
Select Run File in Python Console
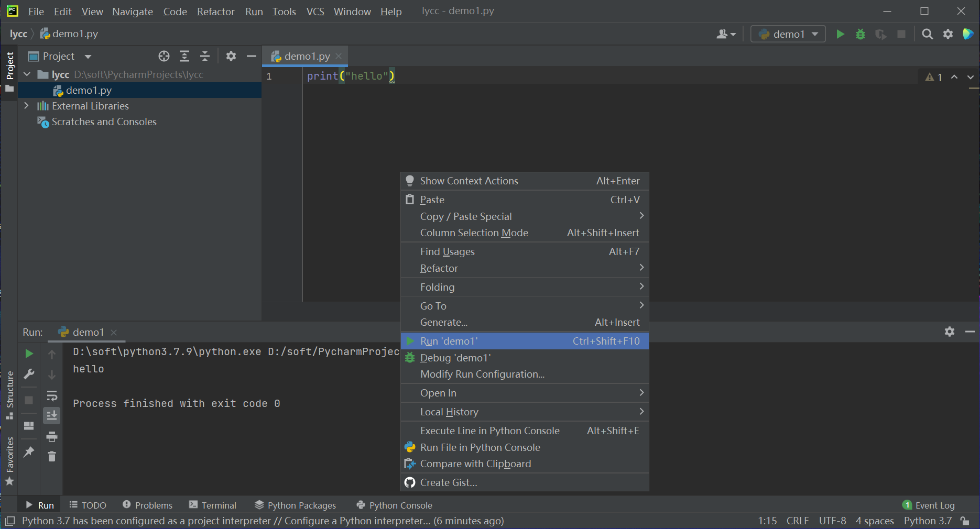(x=480, y=447)
